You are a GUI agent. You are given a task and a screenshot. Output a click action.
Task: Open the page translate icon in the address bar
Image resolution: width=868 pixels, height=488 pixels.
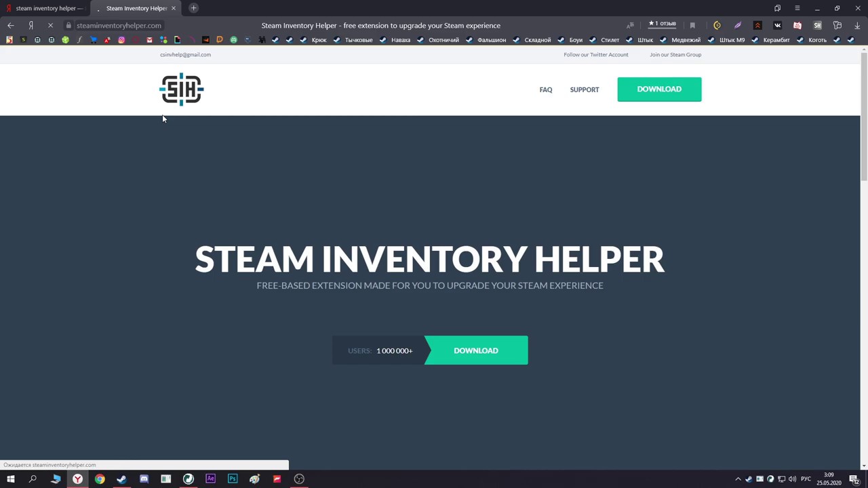point(630,25)
